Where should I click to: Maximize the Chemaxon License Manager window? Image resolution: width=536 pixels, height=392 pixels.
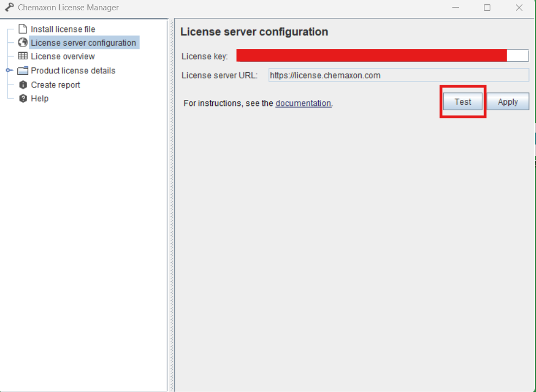point(487,8)
